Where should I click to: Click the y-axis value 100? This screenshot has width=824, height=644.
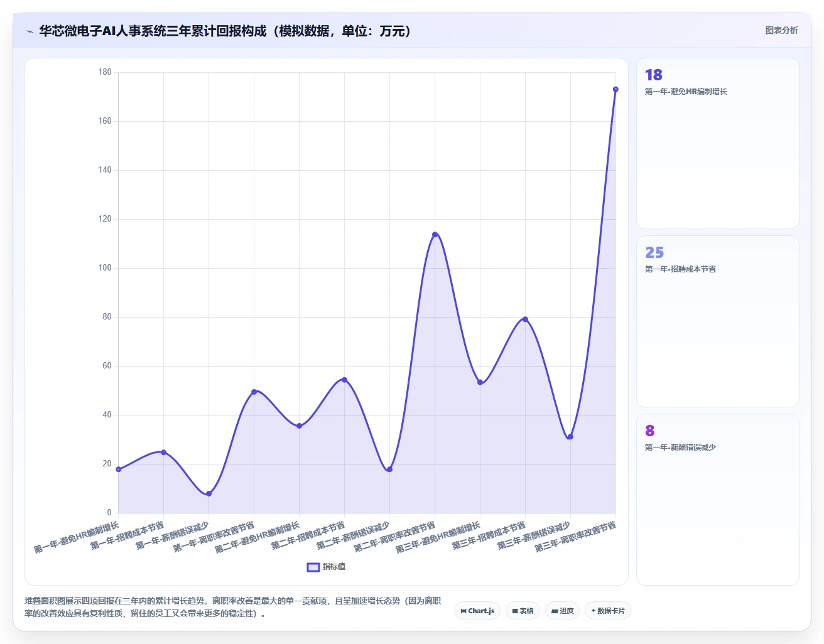point(104,268)
